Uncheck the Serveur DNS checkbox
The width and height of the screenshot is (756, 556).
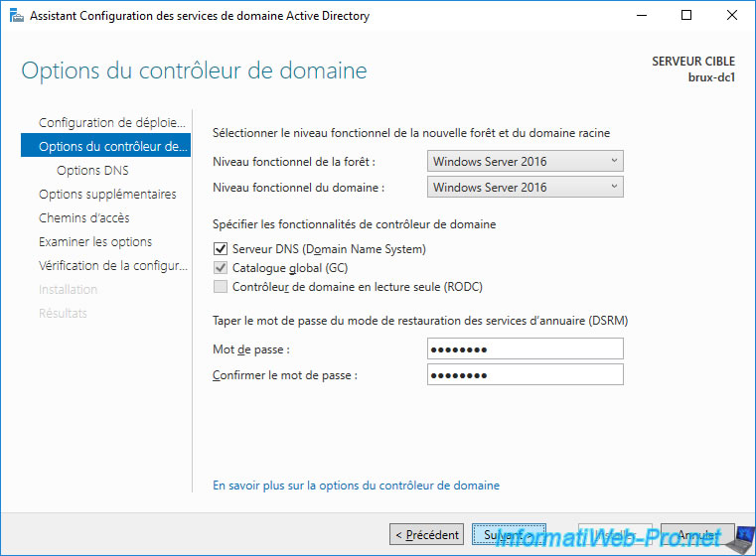click(x=221, y=249)
